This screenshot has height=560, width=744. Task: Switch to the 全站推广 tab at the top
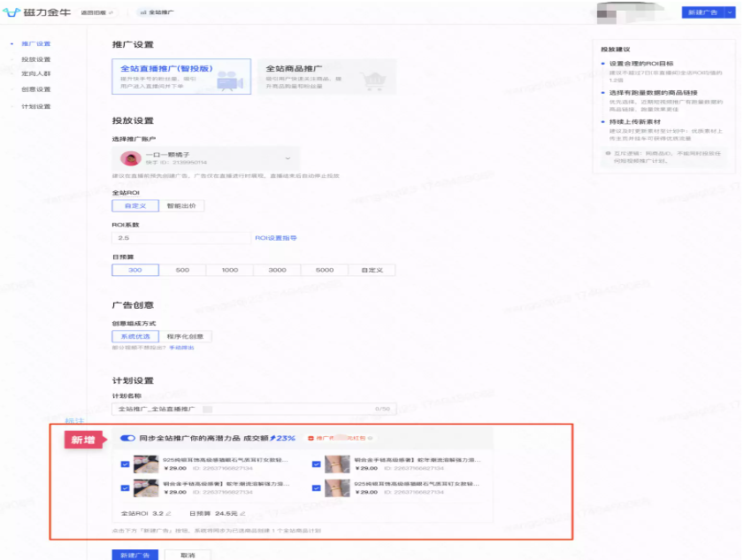159,13
